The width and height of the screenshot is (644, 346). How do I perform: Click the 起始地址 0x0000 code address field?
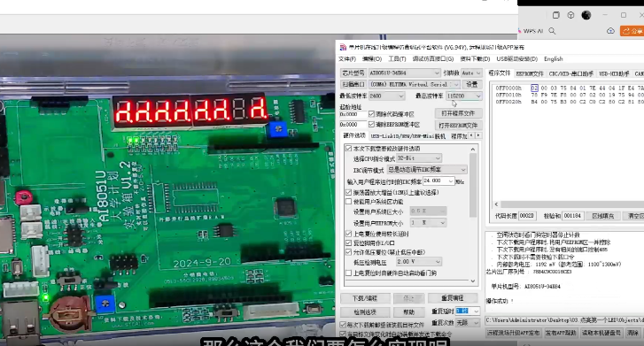click(353, 114)
